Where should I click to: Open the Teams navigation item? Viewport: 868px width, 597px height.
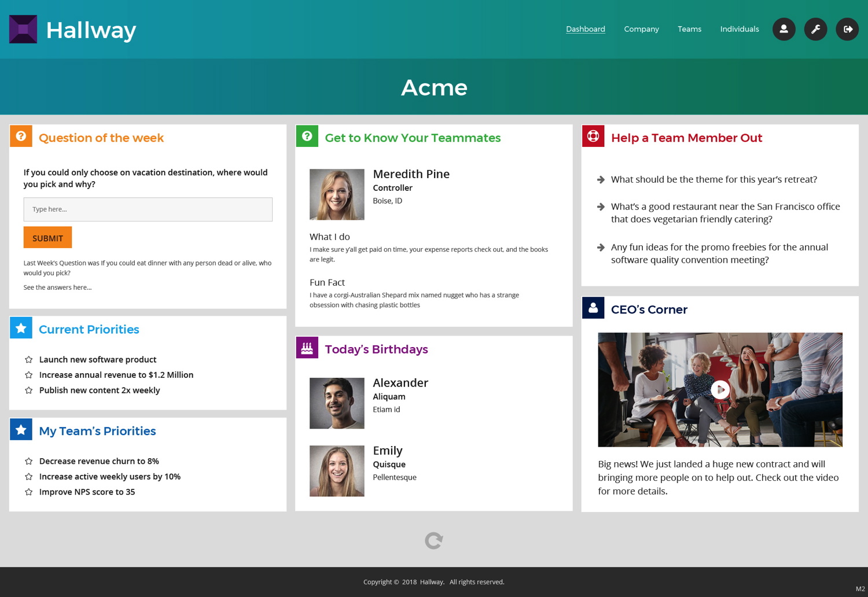point(689,29)
